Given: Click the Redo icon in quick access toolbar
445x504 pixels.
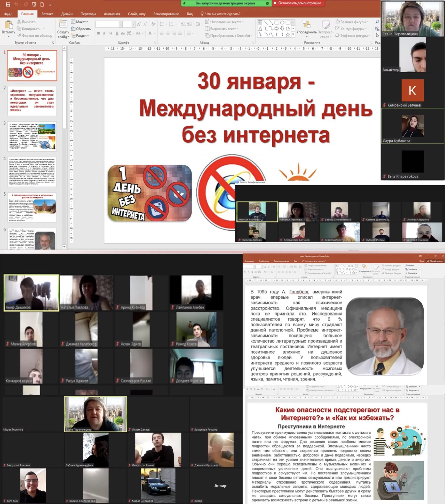Looking at the screenshot, I should [x=26, y=4].
